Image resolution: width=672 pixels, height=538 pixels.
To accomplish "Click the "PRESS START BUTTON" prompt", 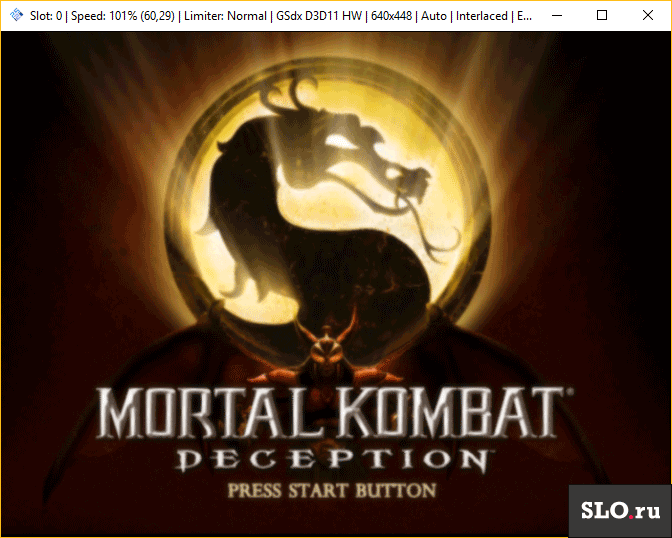I will coord(332,490).
